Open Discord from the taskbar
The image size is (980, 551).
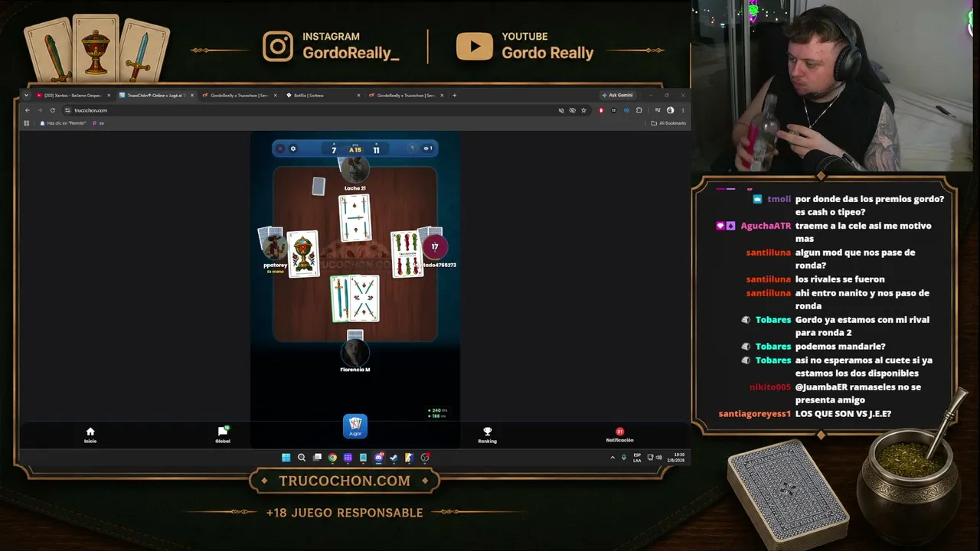pyautogui.click(x=378, y=458)
